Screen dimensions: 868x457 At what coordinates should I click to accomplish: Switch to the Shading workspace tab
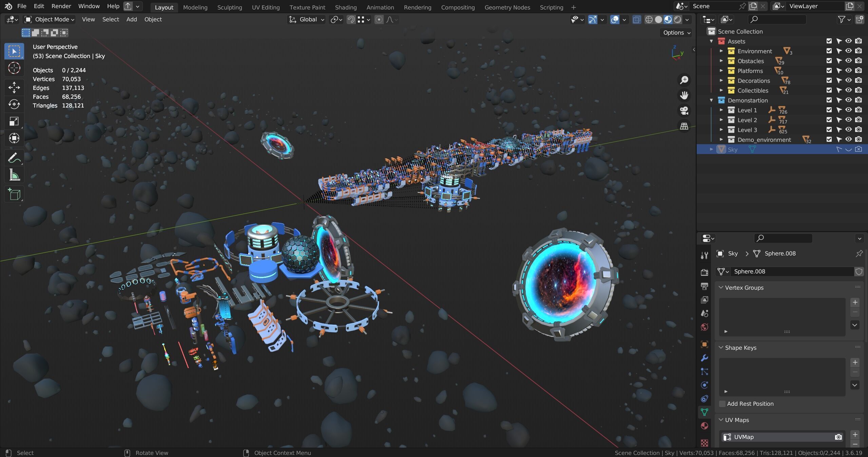345,7
